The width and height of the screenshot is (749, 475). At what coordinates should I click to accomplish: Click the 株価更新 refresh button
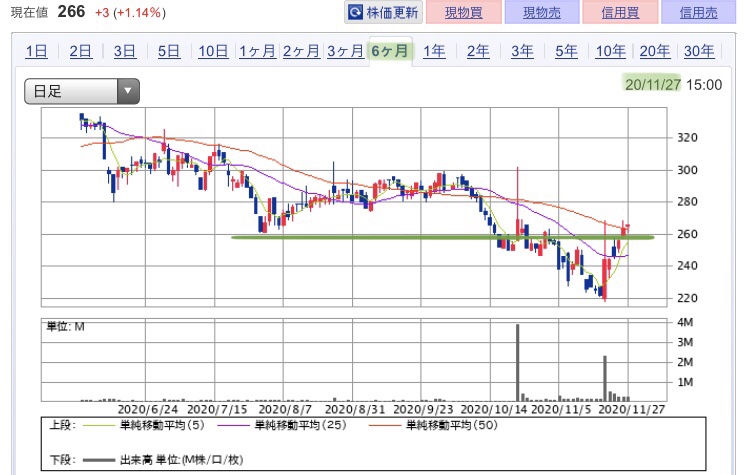coord(383,12)
